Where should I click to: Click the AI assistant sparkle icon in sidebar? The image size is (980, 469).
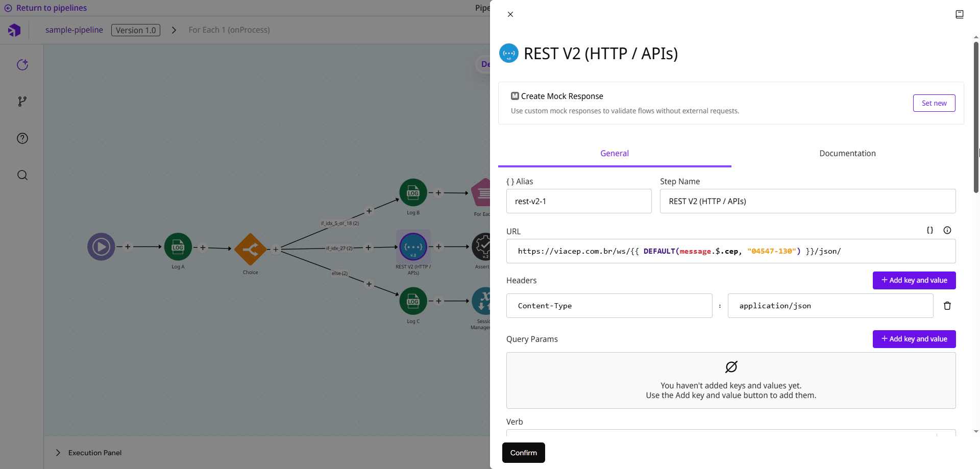click(x=22, y=65)
